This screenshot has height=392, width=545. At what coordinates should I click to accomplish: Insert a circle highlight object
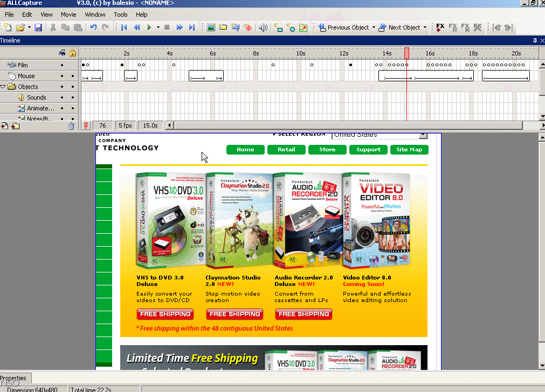[x=291, y=27]
